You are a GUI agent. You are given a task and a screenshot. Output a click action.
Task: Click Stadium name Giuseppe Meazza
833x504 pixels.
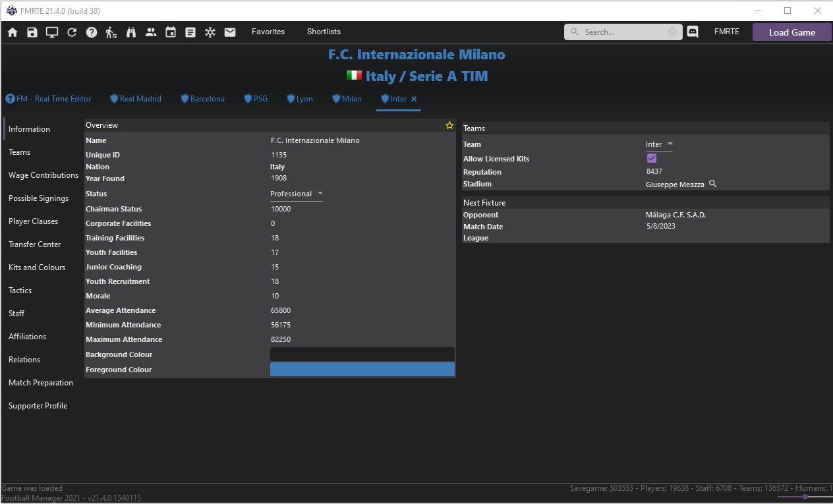click(675, 184)
